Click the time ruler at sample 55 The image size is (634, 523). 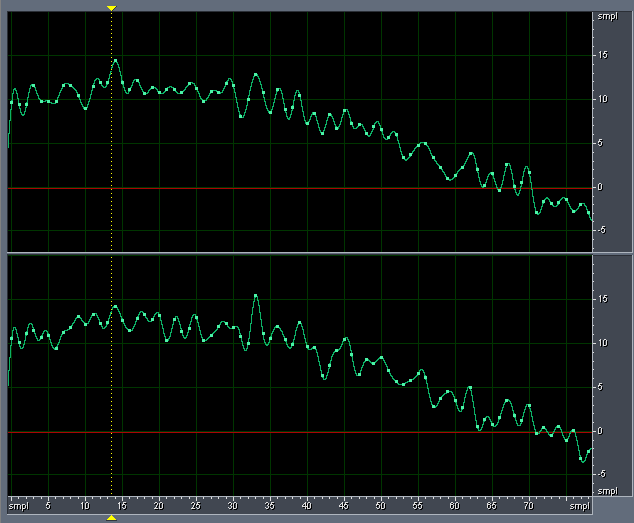418,506
